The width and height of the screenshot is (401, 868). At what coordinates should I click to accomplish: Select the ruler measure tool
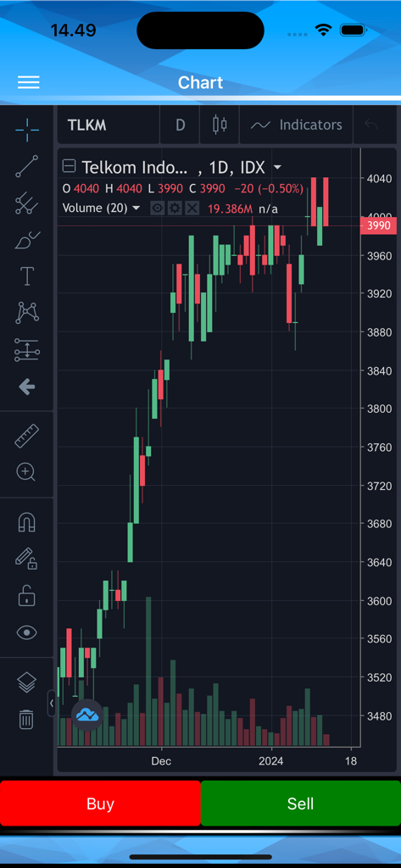27,436
